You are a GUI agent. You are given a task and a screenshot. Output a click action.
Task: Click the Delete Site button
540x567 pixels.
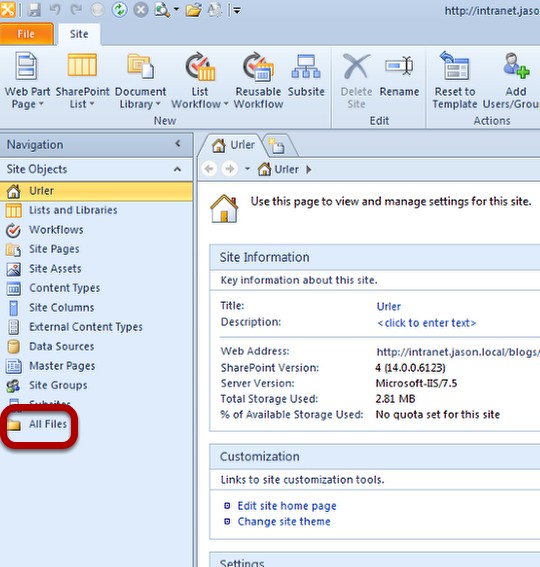[x=356, y=81]
